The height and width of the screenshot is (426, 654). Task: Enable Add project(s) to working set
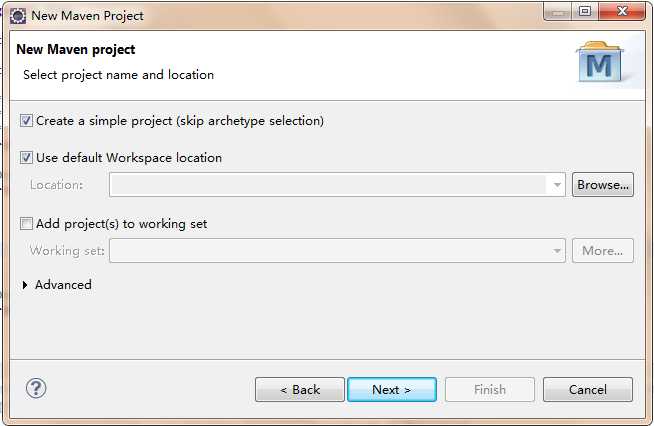point(27,224)
